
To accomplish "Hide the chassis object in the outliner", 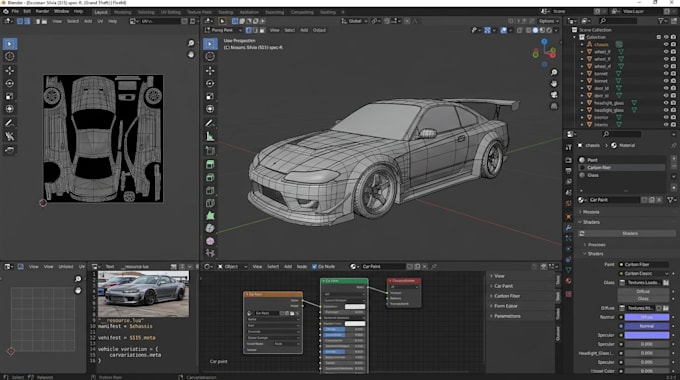I will 666,44.
